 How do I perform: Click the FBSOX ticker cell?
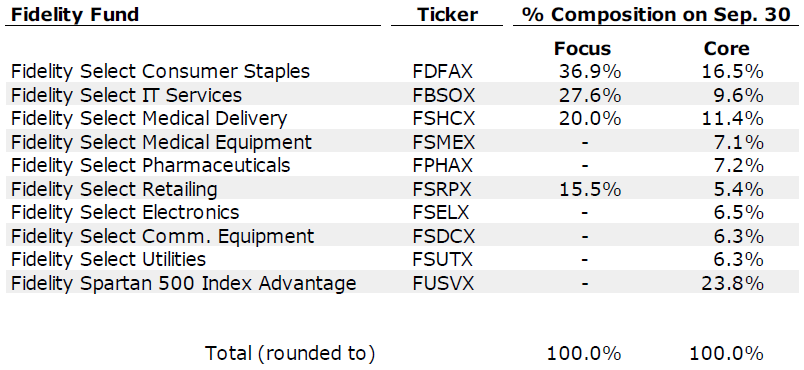tap(444, 95)
